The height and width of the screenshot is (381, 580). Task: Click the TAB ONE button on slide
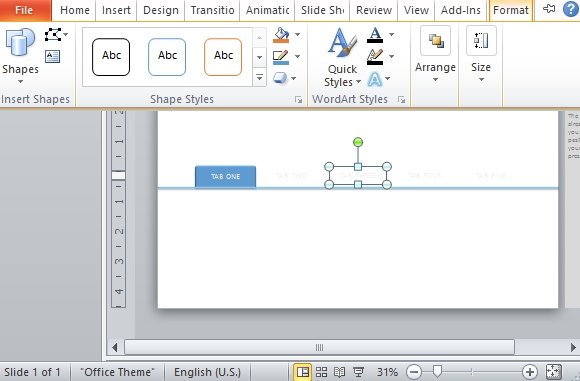(x=225, y=176)
